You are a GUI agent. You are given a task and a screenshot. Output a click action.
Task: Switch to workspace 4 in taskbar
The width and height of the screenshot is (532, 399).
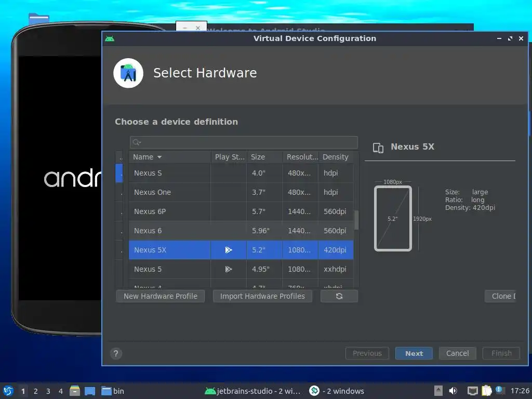click(61, 391)
